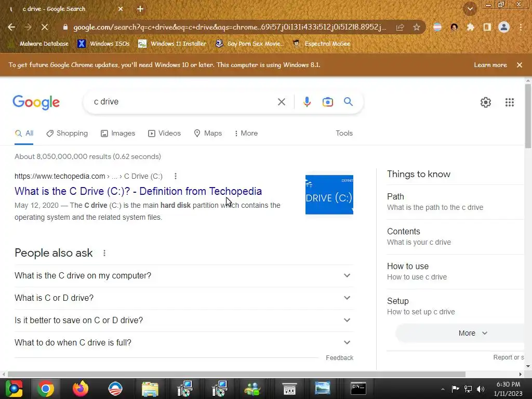
Task: Switch to Images results tab
Action: pyautogui.click(x=118, y=134)
